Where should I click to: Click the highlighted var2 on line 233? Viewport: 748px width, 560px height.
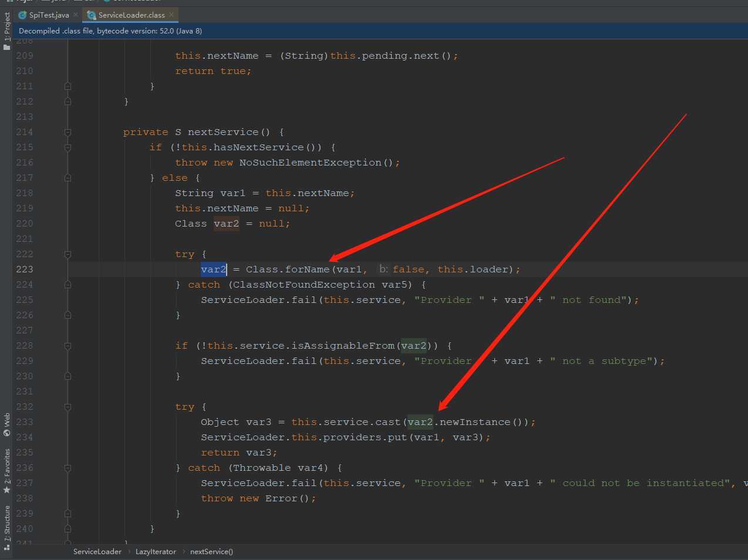[x=420, y=422]
